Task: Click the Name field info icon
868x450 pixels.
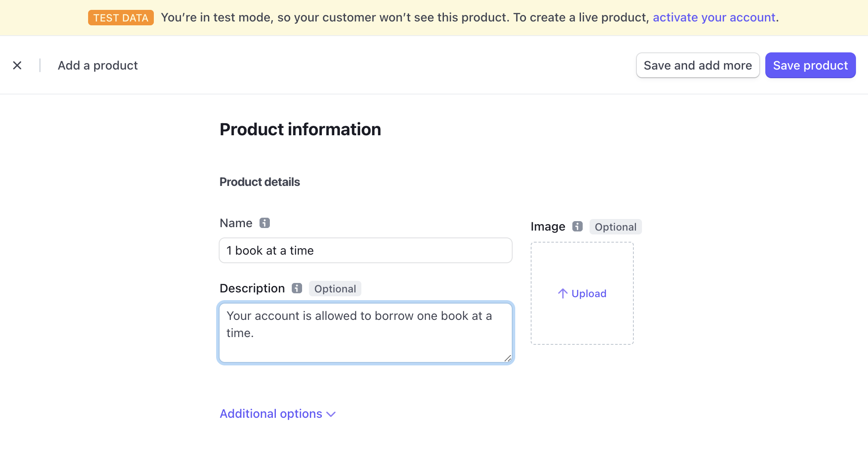Action: 265,223
